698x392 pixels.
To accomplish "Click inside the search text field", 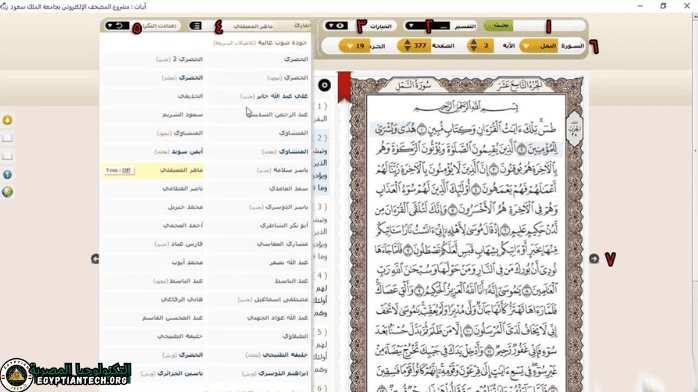I will pyautogui.click(x=548, y=26).
